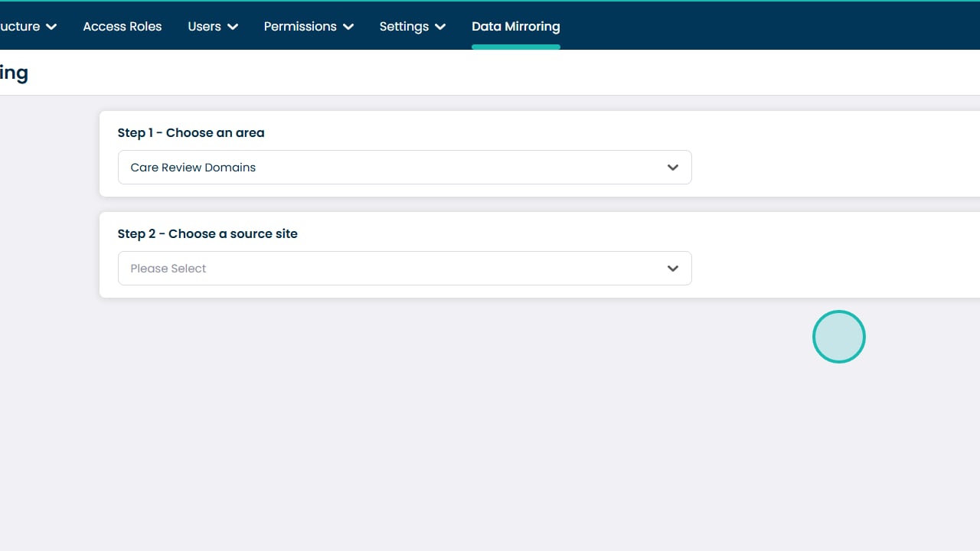Click the 'Care Review Domains' selected value text
980x551 pixels.
coord(193,168)
